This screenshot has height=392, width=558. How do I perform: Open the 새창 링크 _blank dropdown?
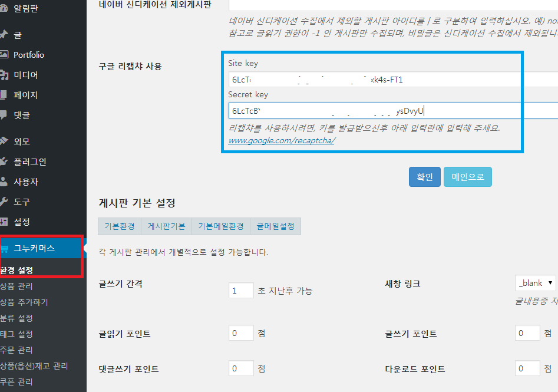pos(535,283)
